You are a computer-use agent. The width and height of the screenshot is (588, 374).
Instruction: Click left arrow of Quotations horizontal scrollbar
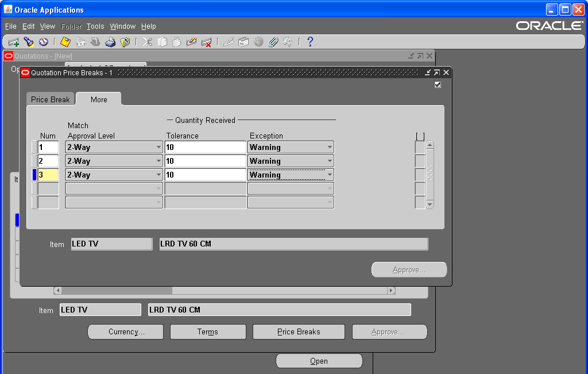click(57, 290)
